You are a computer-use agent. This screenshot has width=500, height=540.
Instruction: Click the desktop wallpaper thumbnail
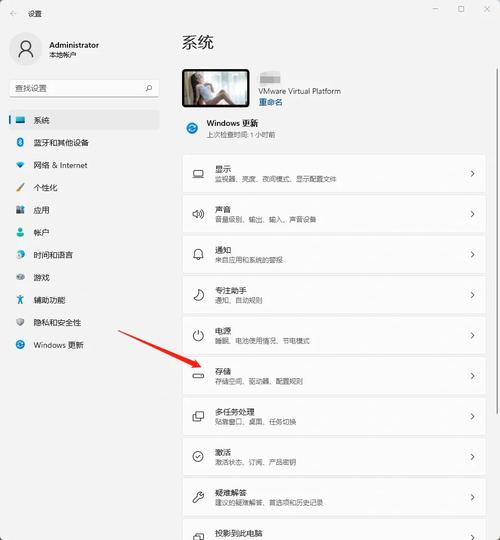(x=216, y=88)
